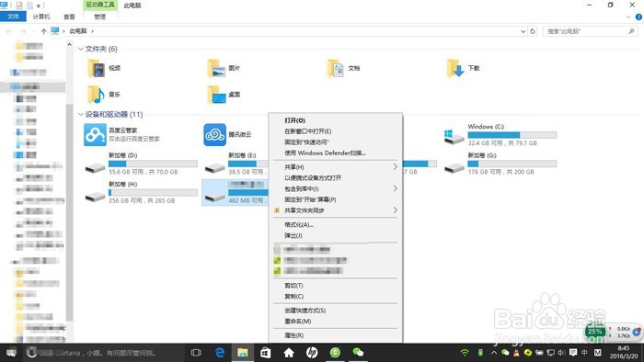The image size is (644, 362).
Task: Open the 图片 (Pictures) folder icon
Action: [x=216, y=69]
